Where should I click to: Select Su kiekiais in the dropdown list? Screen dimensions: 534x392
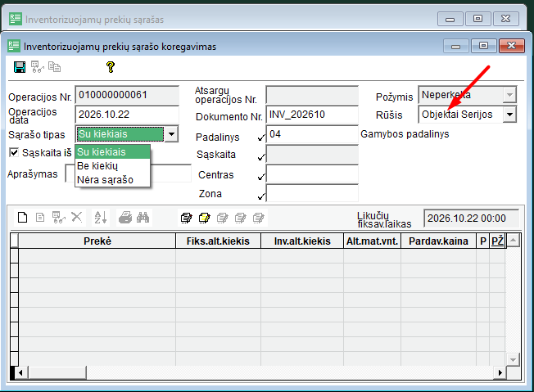[112, 151]
